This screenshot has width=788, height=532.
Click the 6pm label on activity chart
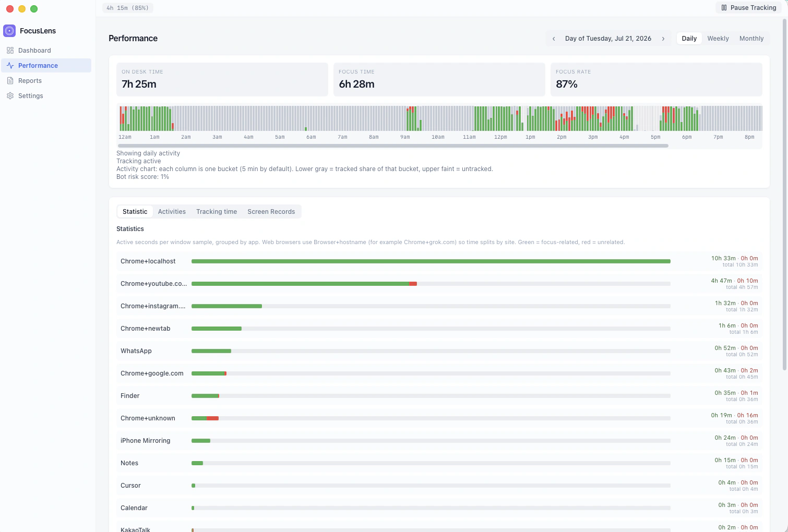tap(687, 137)
